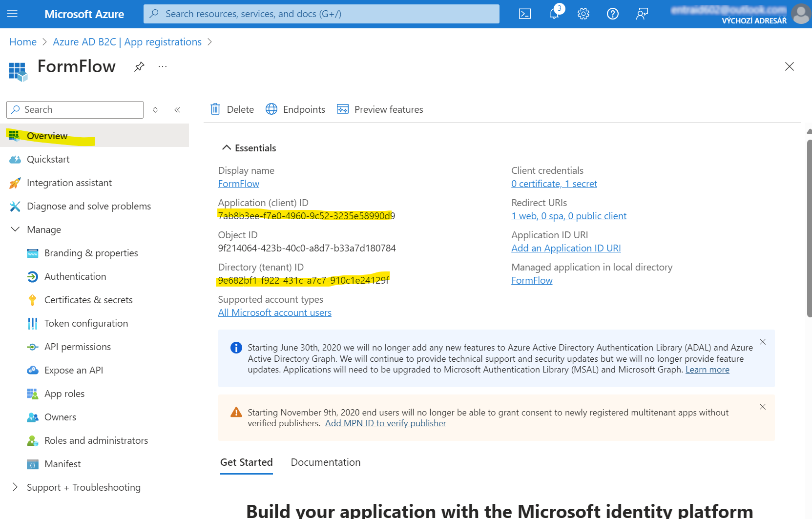Image resolution: width=812 pixels, height=519 pixels.
Task: Pin FormFlow with the pin icon
Action: [139, 67]
